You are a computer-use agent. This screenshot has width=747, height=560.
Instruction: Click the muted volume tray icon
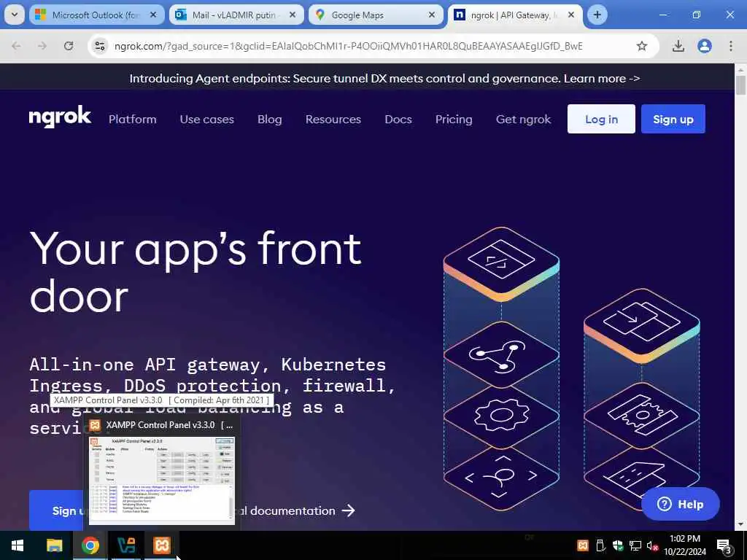[652, 545]
